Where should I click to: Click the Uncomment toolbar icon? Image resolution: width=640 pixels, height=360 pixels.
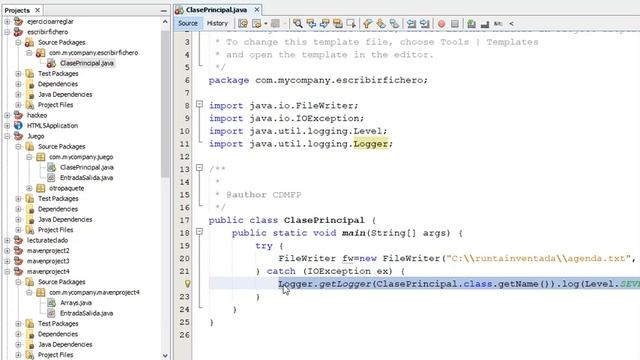pyautogui.click(x=485, y=24)
